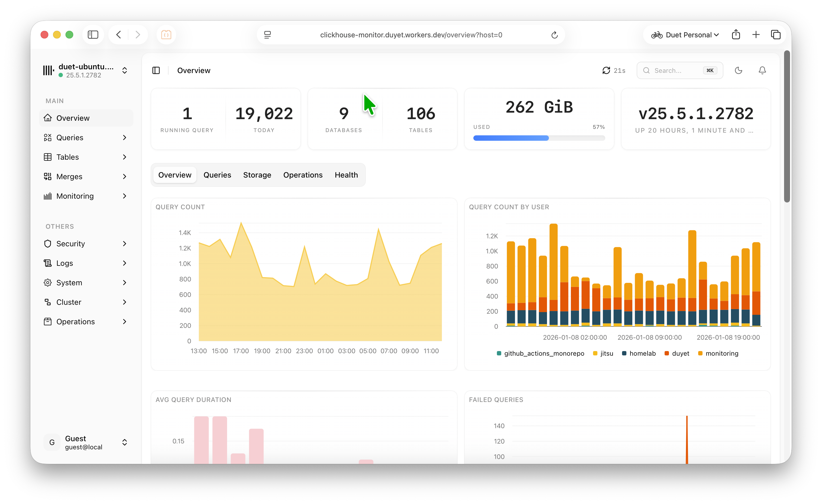This screenshot has width=822, height=504.
Task: Reload page using refresh icon
Action: [554, 35]
